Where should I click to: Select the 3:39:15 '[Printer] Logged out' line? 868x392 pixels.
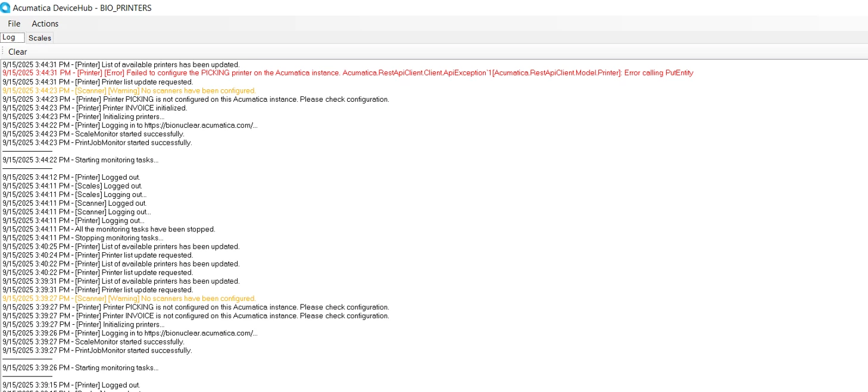tap(71, 385)
